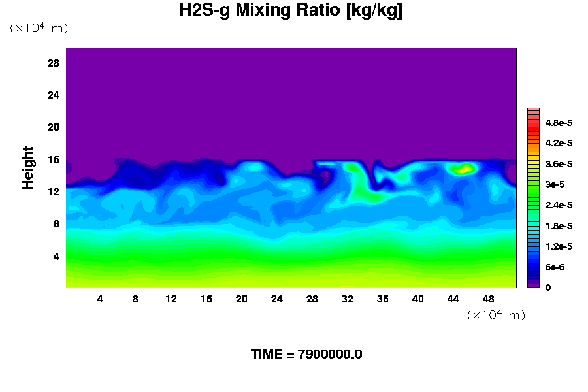Click the top-left (×10⁴ m) unit label
Image resolution: width=588 pixels, height=392 pixels.
(x=39, y=28)
